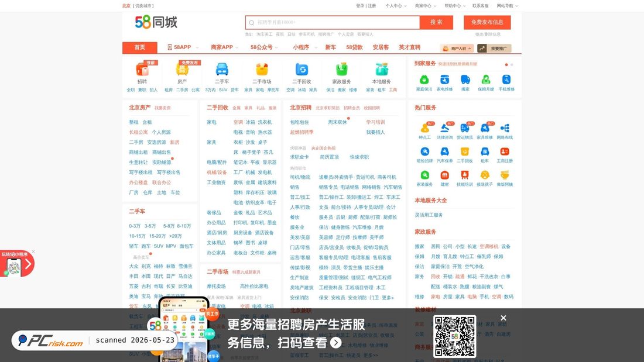Click the 登录 link
Image resolution: width=644 pixels, height=362 pixels.
(x=360, y=6)
